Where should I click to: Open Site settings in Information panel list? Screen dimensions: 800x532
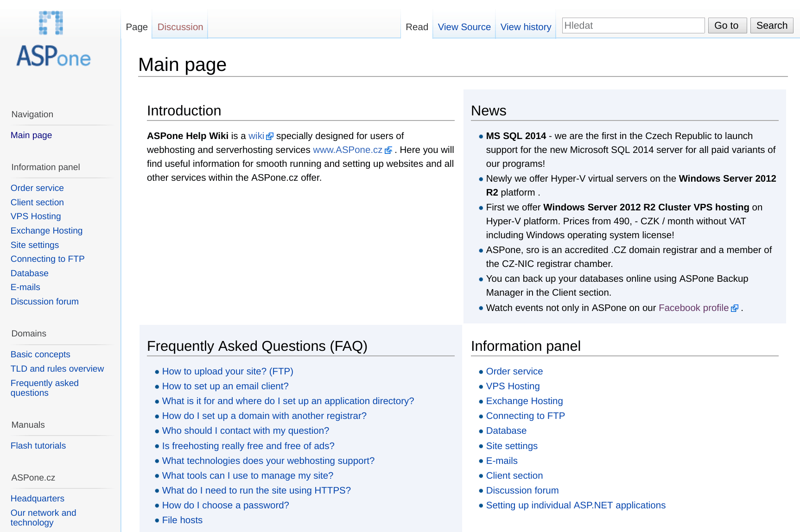click(x=512, y=446)
